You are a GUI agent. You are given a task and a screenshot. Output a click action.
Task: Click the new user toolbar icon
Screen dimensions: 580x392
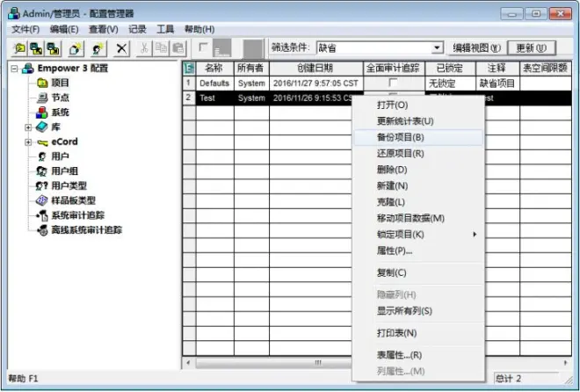coord(98,48)
